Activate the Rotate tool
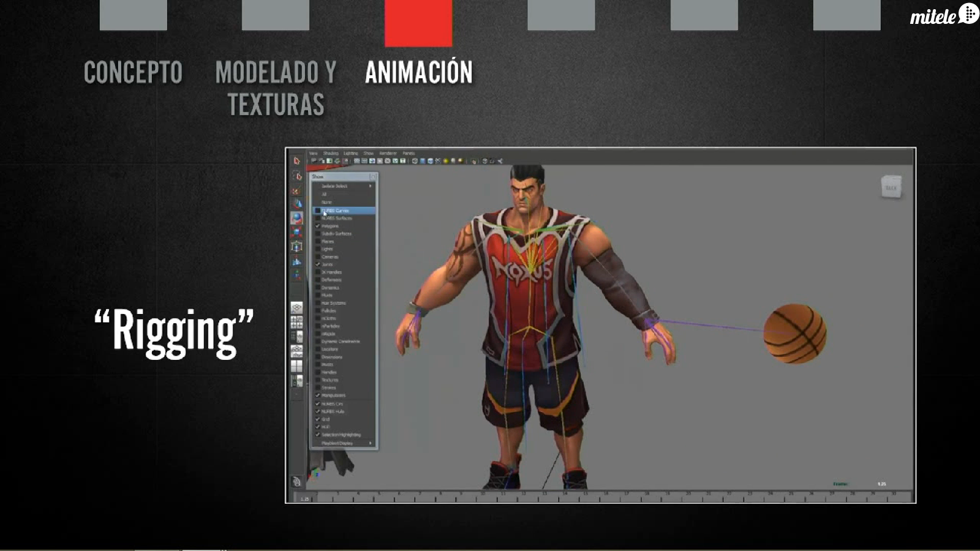 click(296, 218)
